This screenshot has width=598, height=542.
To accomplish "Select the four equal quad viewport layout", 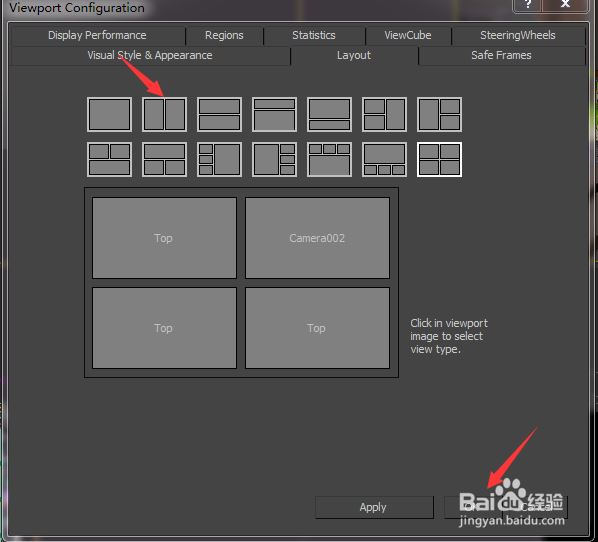I will pyautogui.click(x=439, y=159).
